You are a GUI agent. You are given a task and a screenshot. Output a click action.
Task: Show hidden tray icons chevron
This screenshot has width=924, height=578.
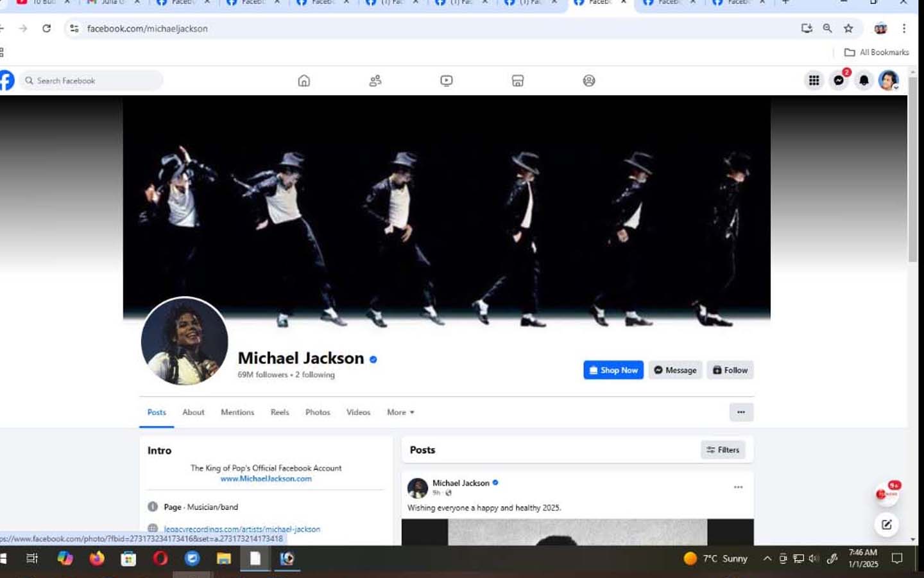click(767, 558)
